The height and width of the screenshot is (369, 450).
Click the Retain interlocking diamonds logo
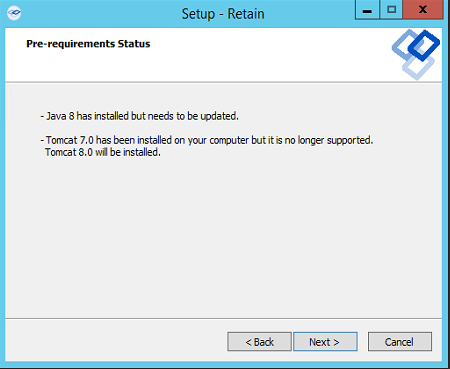point(416,55)
